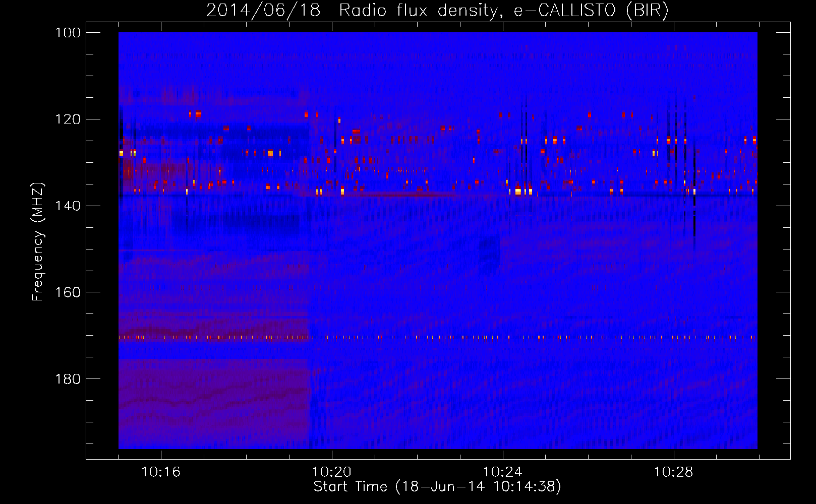Click the Frequency (MHZ) axis title
816x504 pixels.
[x=38, y=241]
